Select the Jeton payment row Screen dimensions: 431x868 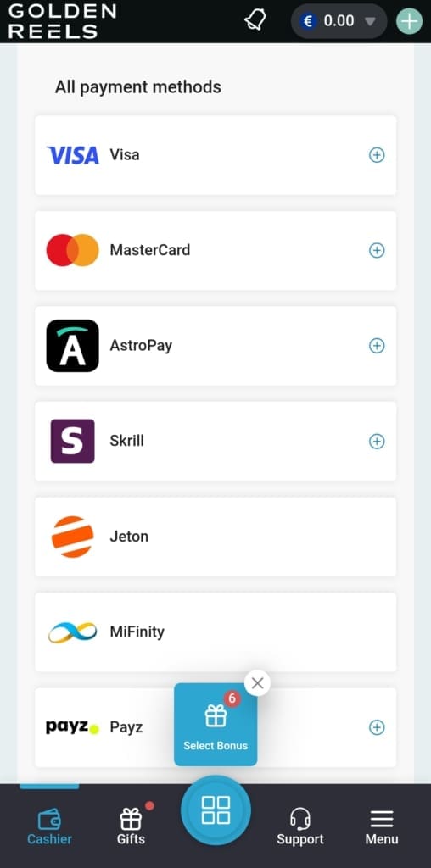(x=215, y=537)
